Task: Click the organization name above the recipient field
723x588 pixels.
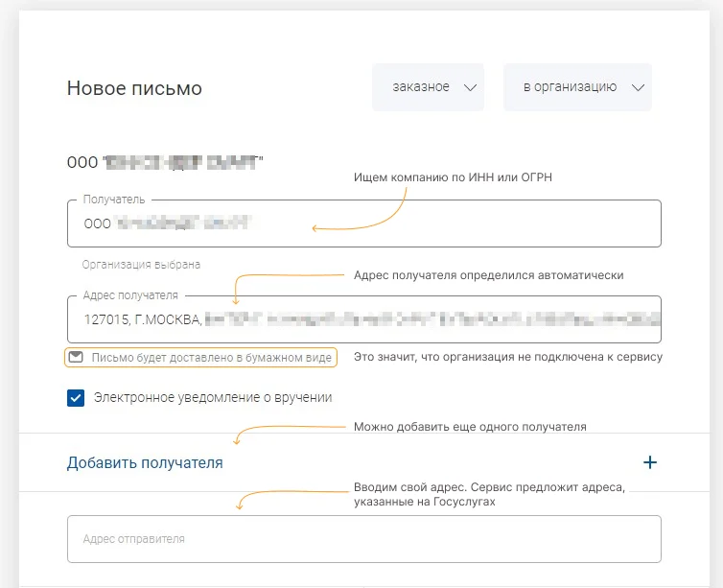Action: (x=165, y=162)
